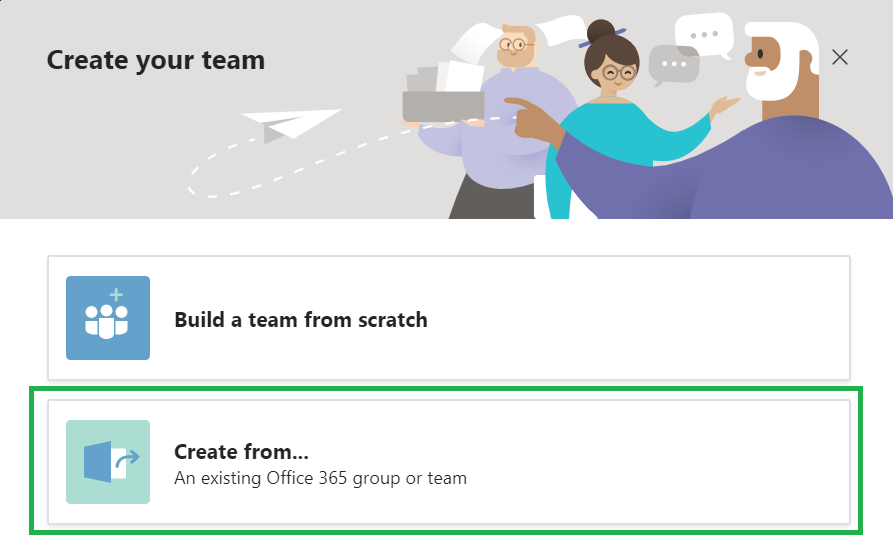893x544 pixels.
Task: Click the blue team-with-plus icon
Action: point(108,318)
